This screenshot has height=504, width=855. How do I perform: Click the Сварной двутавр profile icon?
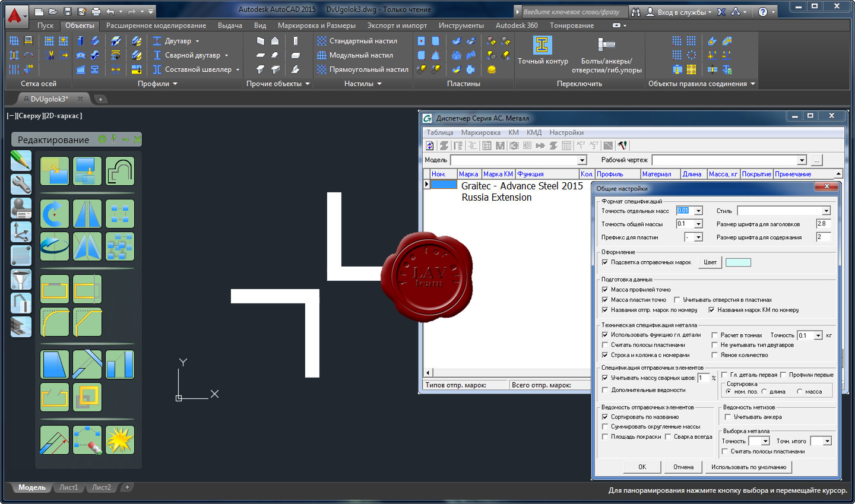(157, 55)
